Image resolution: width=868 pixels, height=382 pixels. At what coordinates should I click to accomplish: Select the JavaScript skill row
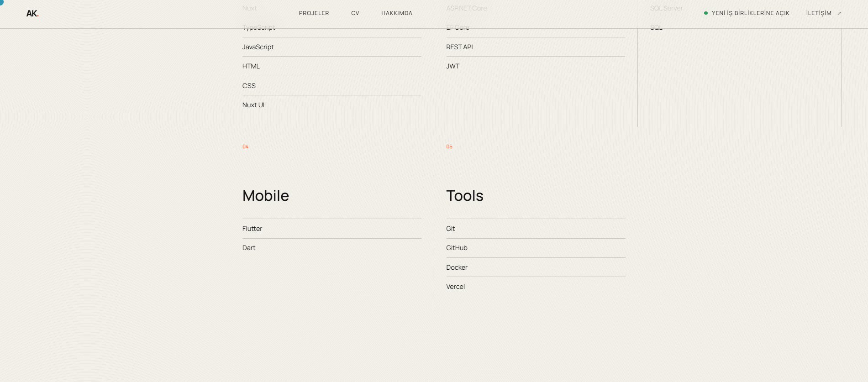(x=331, y=47)
